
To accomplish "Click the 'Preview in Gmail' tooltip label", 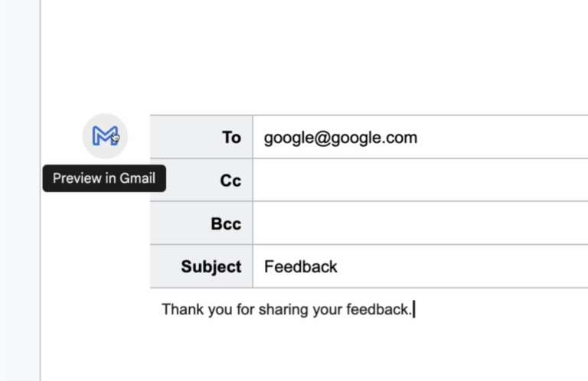I will pos(104,178).
